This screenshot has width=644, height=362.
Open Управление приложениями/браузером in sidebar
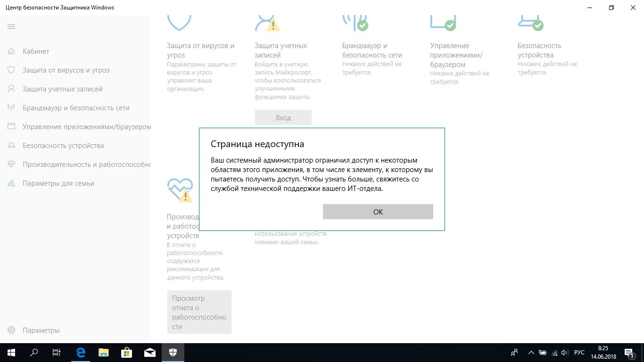coord(87,127)
